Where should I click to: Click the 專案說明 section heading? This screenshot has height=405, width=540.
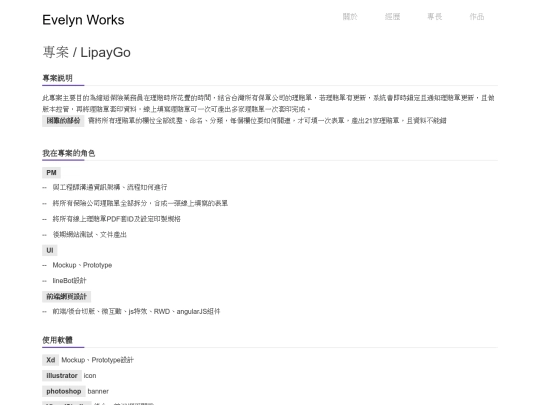[57, 78]
